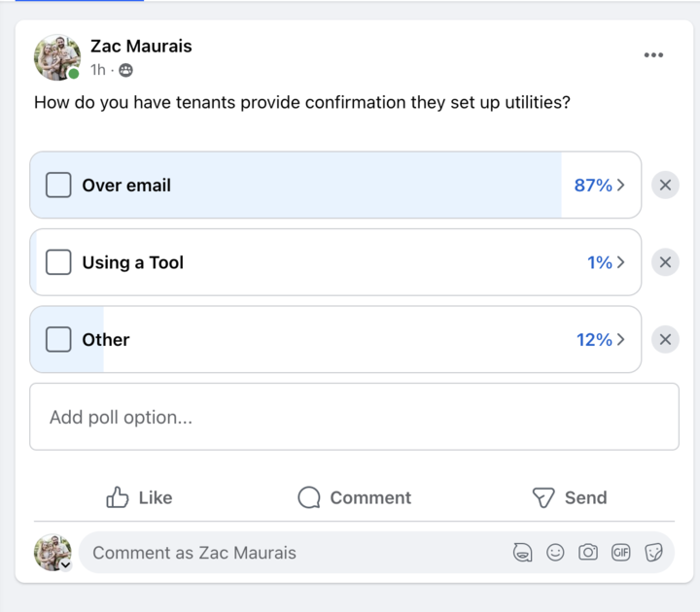Check the Other poll option
700x612 pixels.
point(58,339)
